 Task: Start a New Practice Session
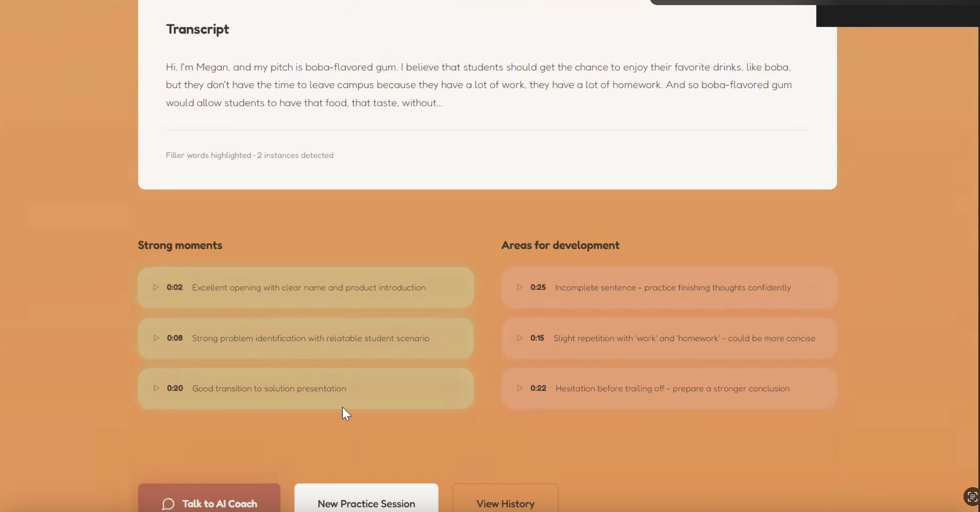click(x=366, y=503)
